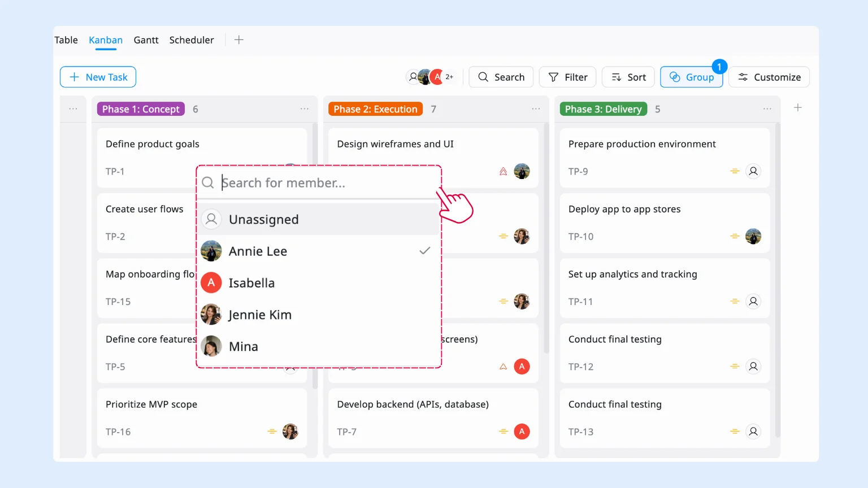Switch to the Scheduler view tab
Viewport: 868px width, 488px height.
192,40
